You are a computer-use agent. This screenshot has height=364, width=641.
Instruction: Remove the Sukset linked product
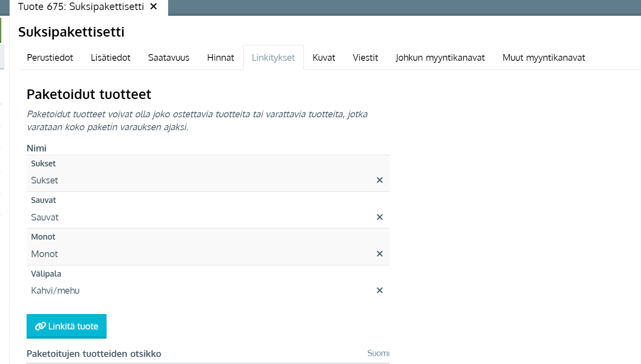pos(379,180)
